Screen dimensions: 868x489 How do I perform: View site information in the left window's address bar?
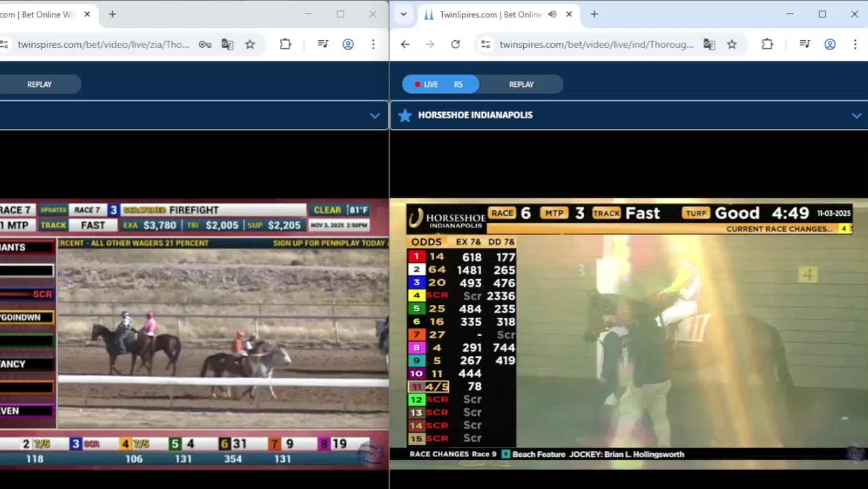point(4,44)
